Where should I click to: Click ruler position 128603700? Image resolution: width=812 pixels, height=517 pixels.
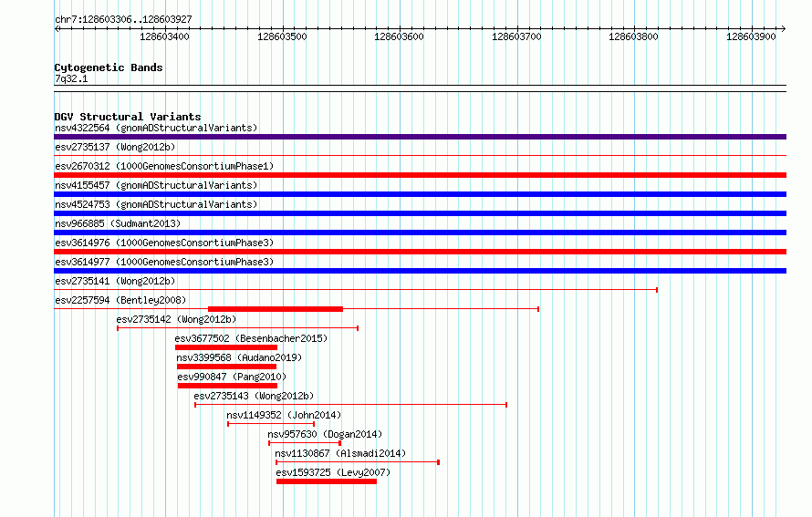tap(516, 36)
